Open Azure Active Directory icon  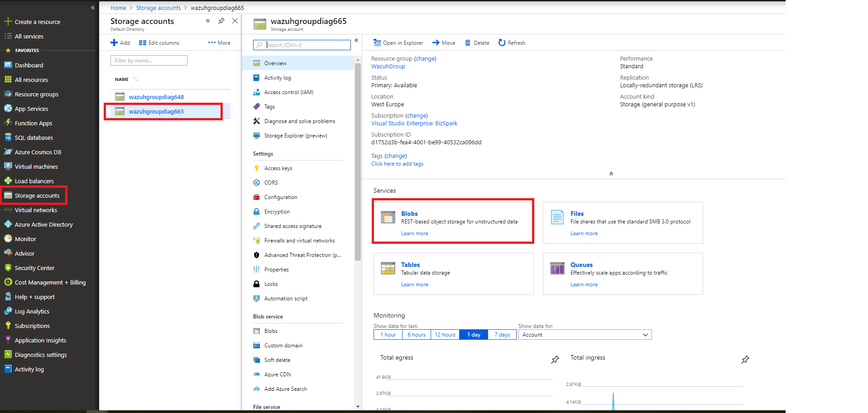pos(8,224)
